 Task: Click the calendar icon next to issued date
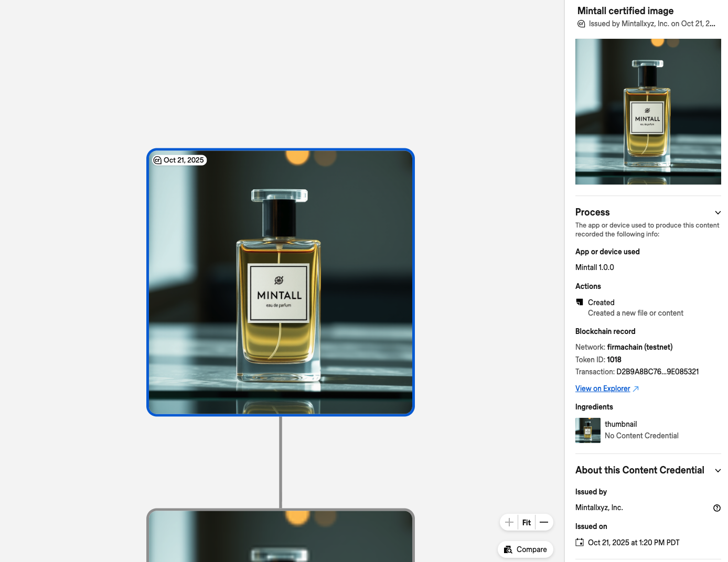(580, 542)
